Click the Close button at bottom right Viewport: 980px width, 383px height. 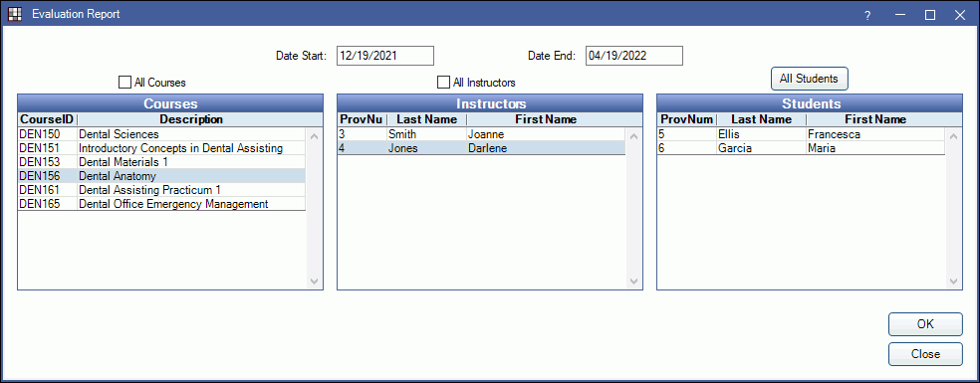tap(925, 354)
